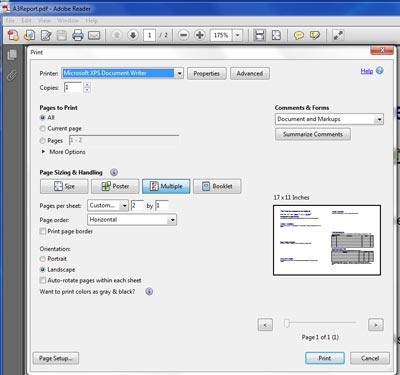Click the pages per sheet rows field

162,206
